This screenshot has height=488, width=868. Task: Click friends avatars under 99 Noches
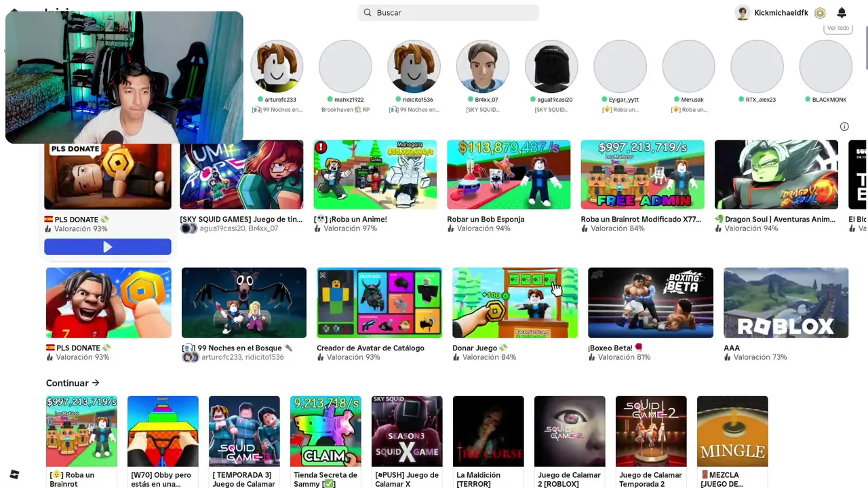[191, 357]
